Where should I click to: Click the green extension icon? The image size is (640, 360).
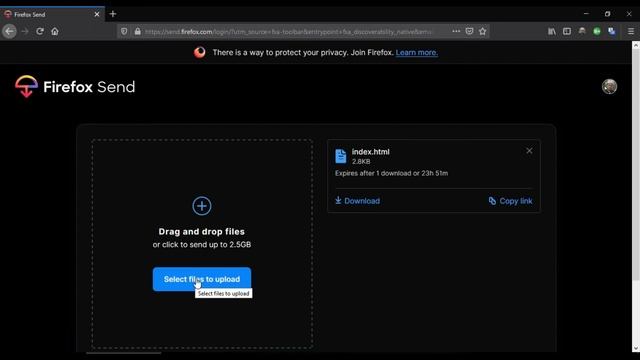(597, 31)
